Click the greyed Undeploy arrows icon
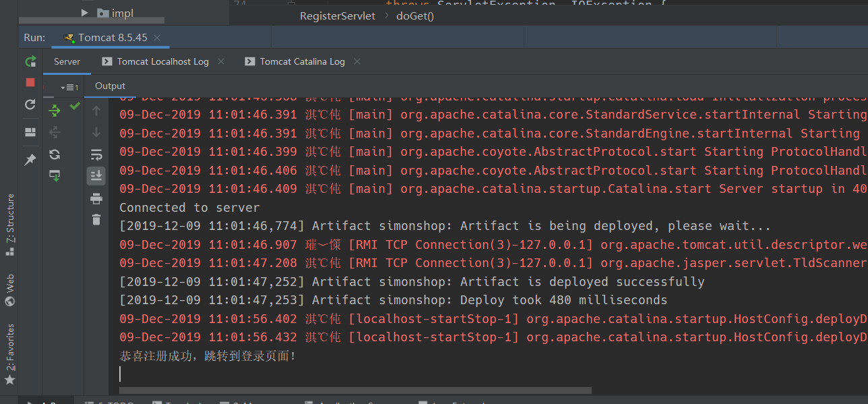 55,132
